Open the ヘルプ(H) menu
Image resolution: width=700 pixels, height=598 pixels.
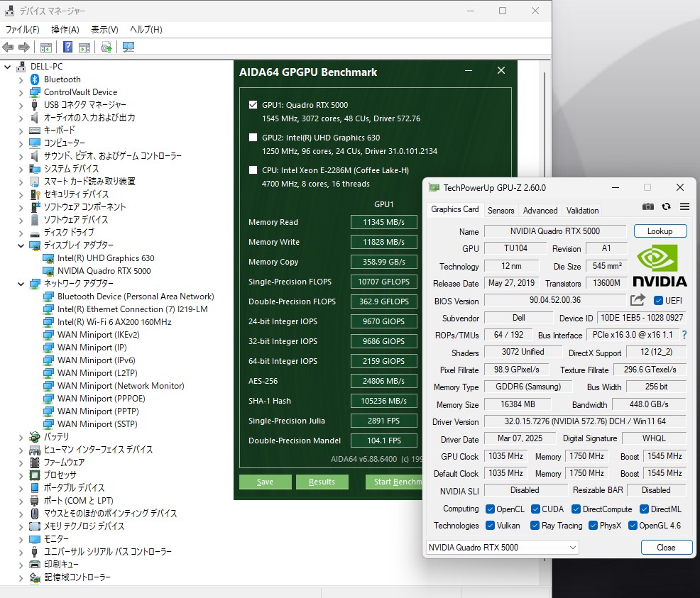[x=146, y=29]
